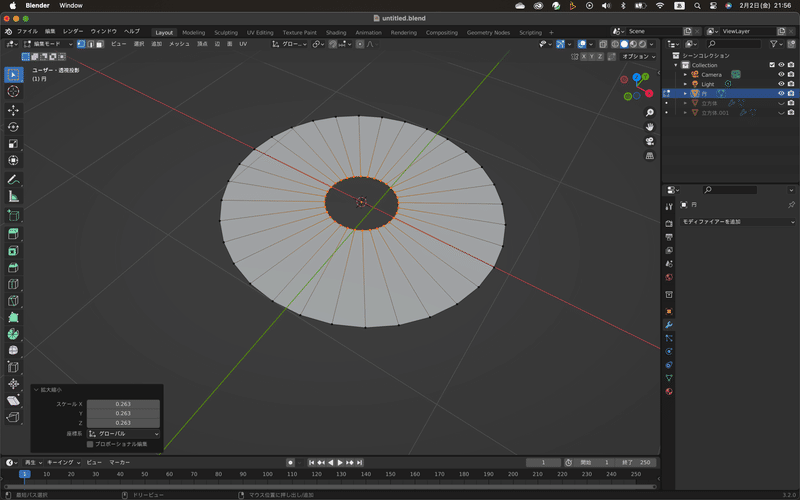This screenshot has width=800, height=500.
Task: Enable face select mode
Action: (x=99, y=44)
